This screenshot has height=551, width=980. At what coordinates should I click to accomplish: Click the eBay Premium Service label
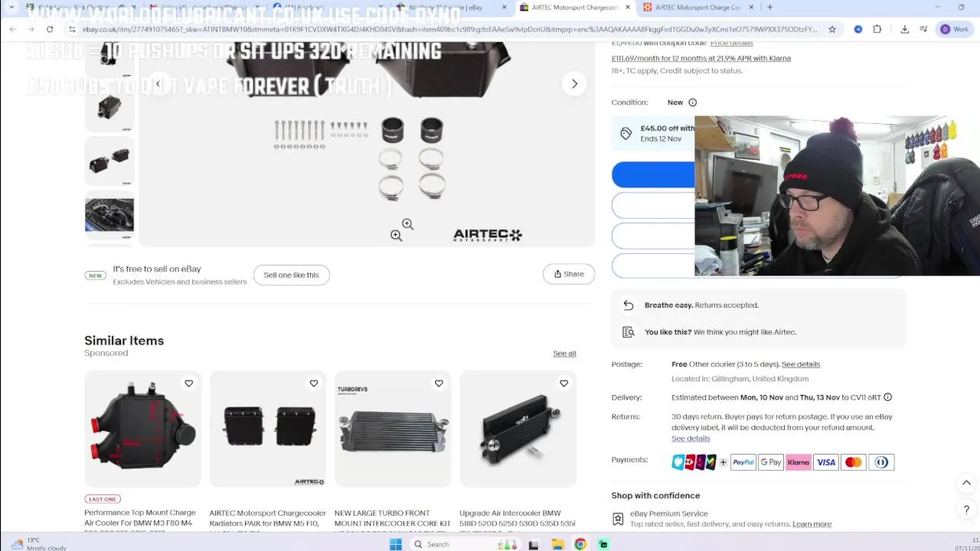click(x=669, y=514)
